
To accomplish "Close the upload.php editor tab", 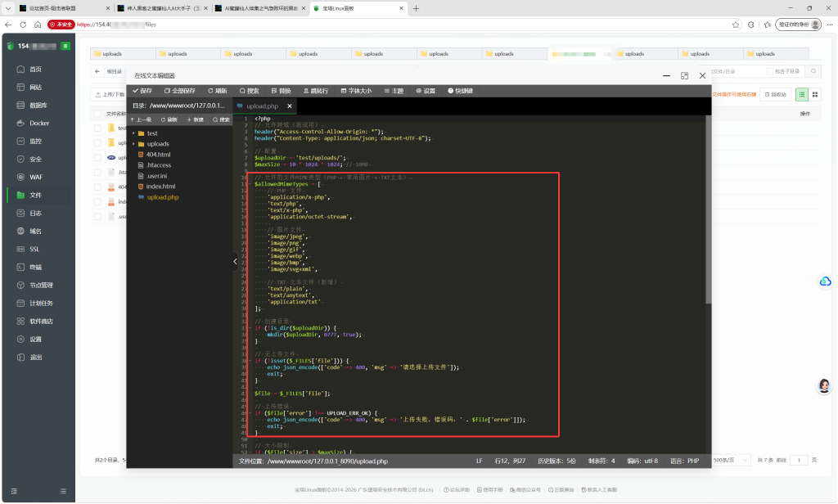I will pos(290,106).
